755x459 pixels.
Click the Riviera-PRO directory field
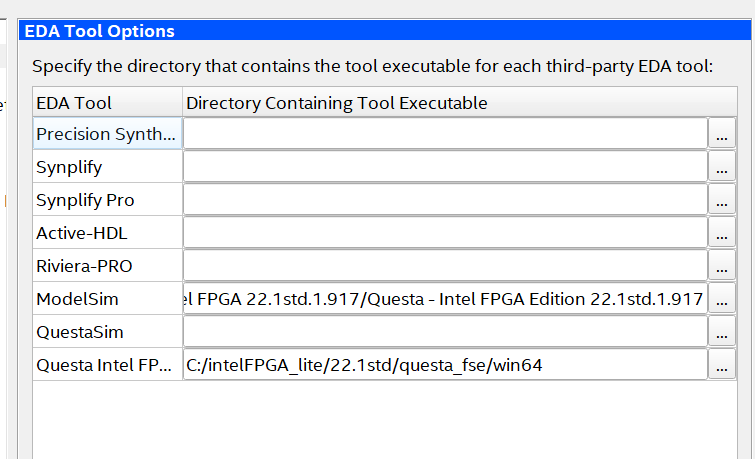(445, 266)
